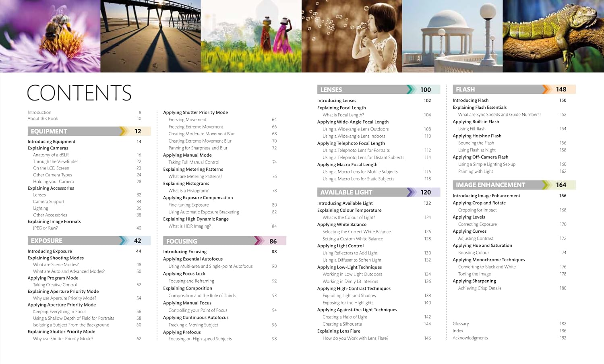Click the large CONTENTS title
This screenshot has height=364, width=604.
pyautogui.click(x=79, y=93)
